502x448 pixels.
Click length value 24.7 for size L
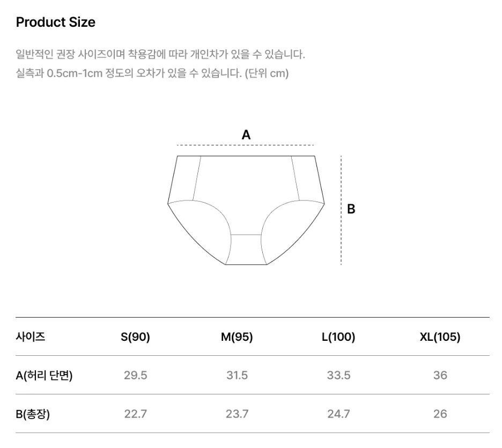click(x=338, y=414)
